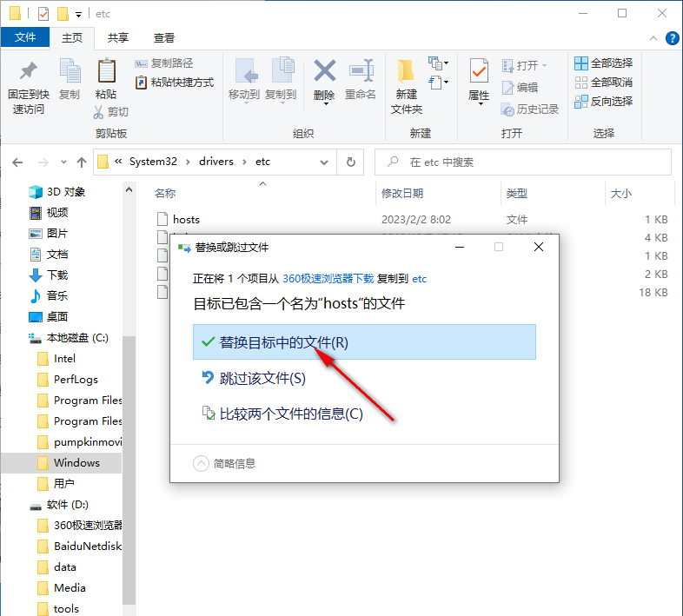The image size is (683, 616).
Task: Click Paste shortcut in ribbon
Action: (x=175, y=83)
